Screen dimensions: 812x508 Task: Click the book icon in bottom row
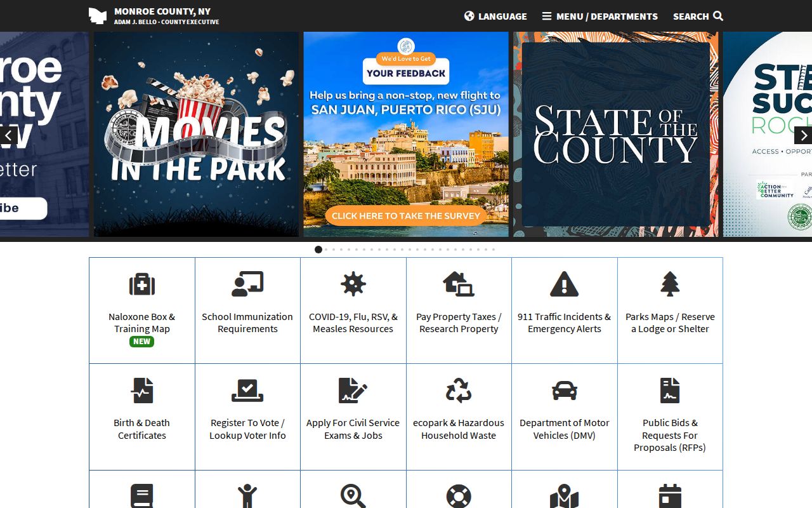click(x=142, y=496)
